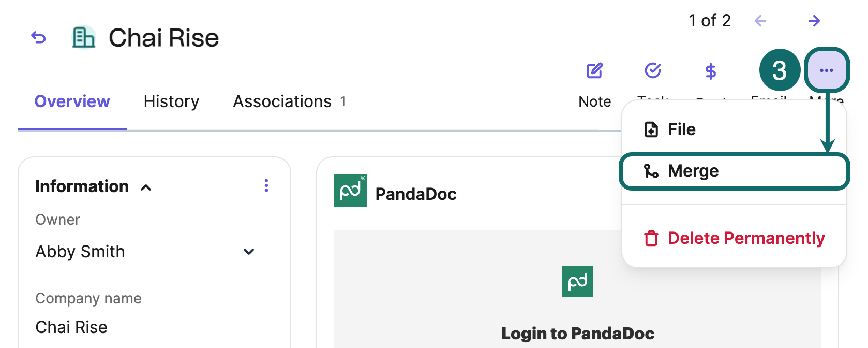
Task: Click the Login to PandaDoc heading
Action: click(578, 333)
